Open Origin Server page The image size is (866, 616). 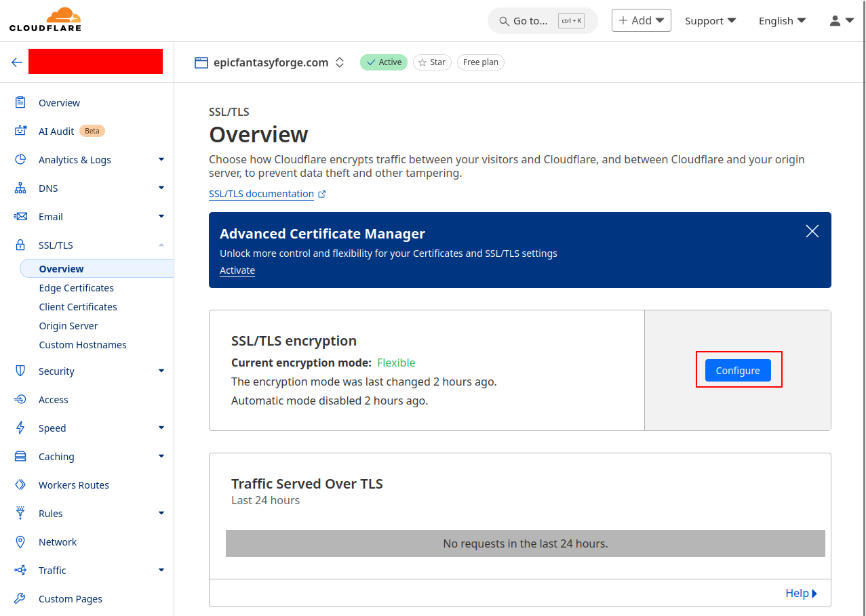pyautogui.click(x=68, y=325)
